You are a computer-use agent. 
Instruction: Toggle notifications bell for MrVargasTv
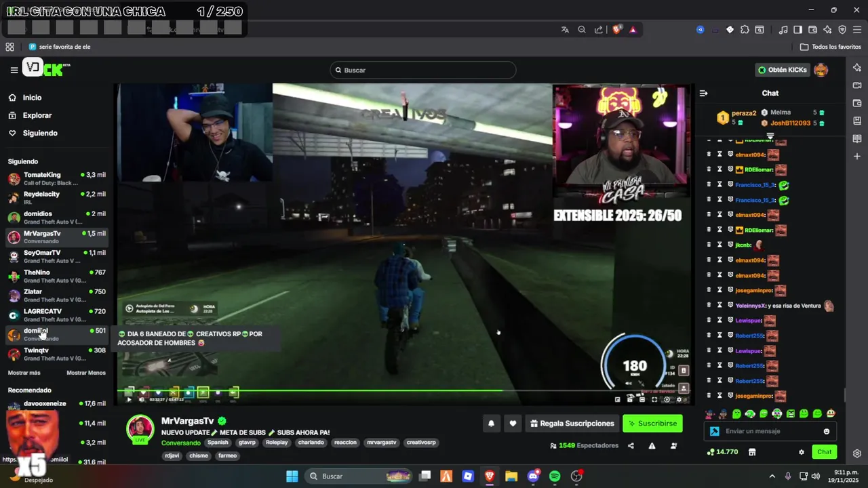[491, 424]
